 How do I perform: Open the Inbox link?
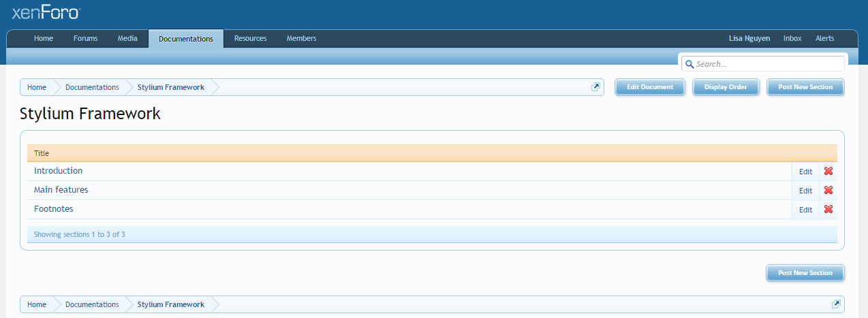pos(792,39)
